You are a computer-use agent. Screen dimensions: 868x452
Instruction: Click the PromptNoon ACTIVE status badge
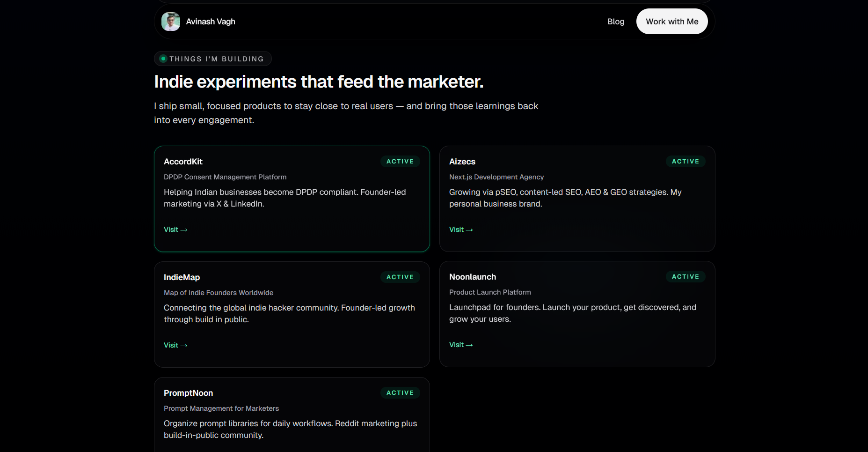[x=400, y=393]
